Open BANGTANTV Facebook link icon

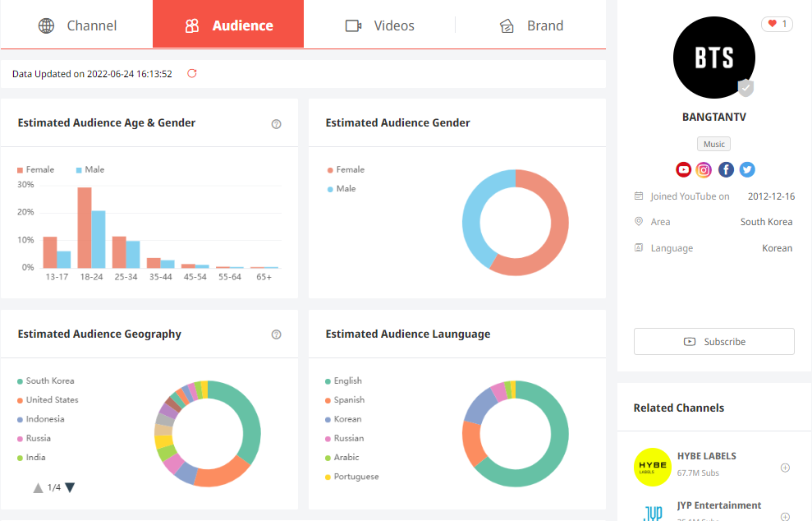pos(726,169)
